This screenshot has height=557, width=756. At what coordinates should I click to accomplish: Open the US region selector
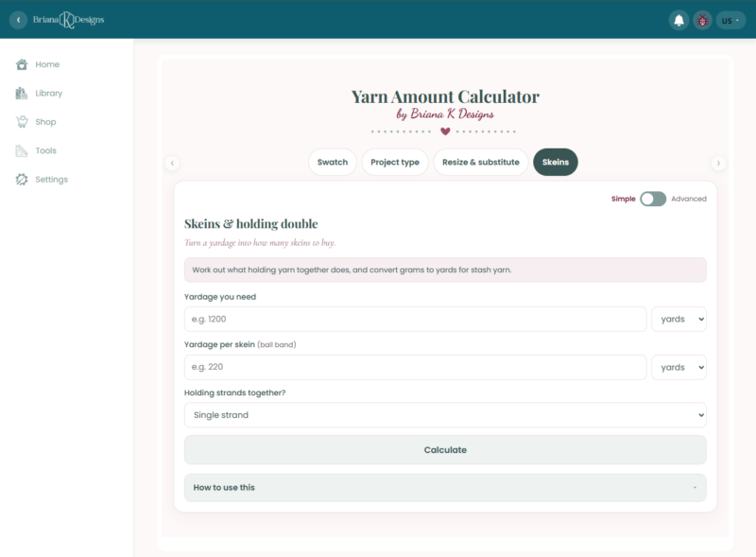(730, 20)
